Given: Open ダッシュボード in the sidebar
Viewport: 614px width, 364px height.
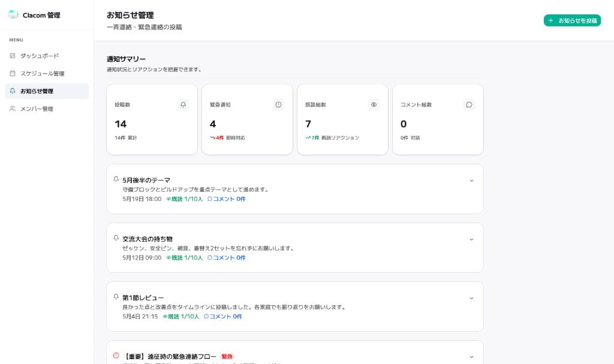Looking at the screenshot, I should pyautogui.click(x=47, y=56).
